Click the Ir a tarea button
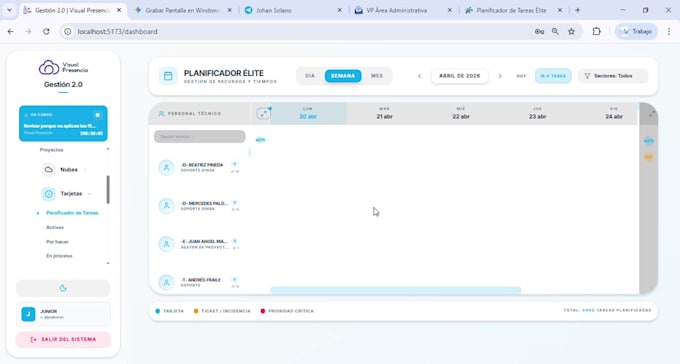Viewport: 680px width, 364px height. 553,76
